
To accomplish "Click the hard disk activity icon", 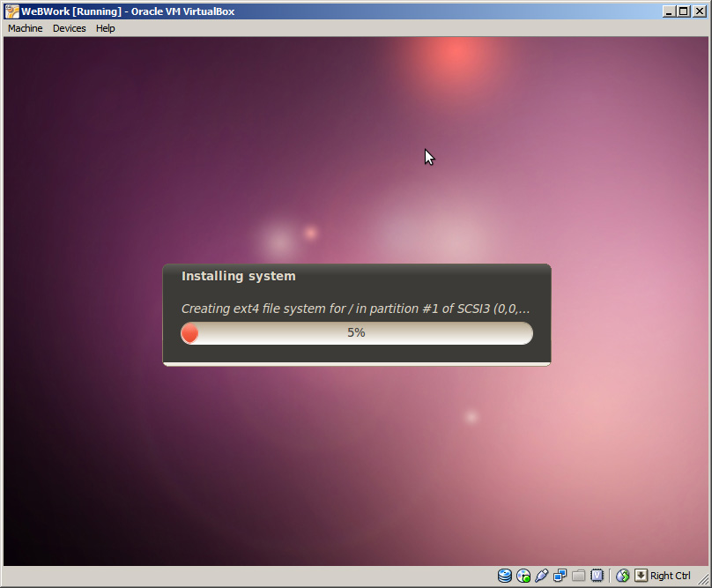I will tap(505, 576).
